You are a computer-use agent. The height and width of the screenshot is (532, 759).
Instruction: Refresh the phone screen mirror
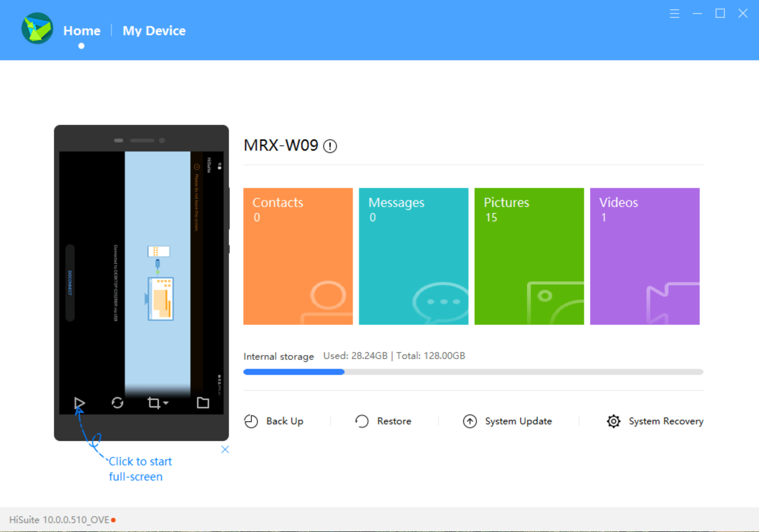(118, 403)
